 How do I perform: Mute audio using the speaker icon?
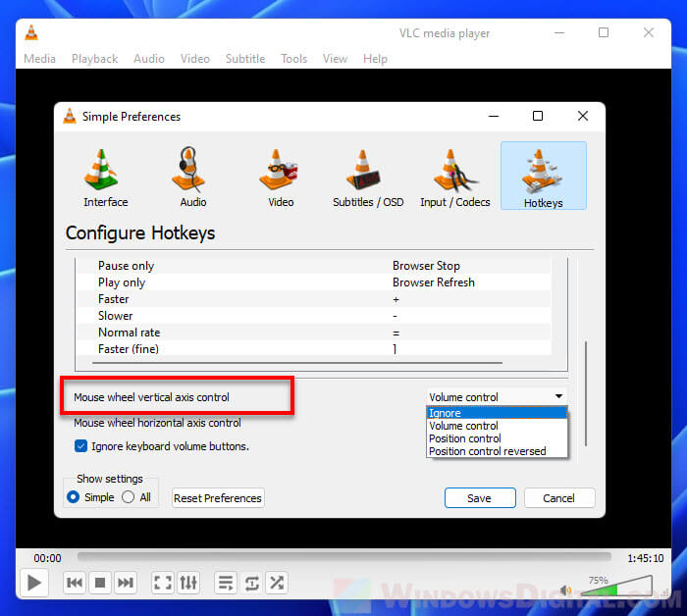tap(565, 590)
